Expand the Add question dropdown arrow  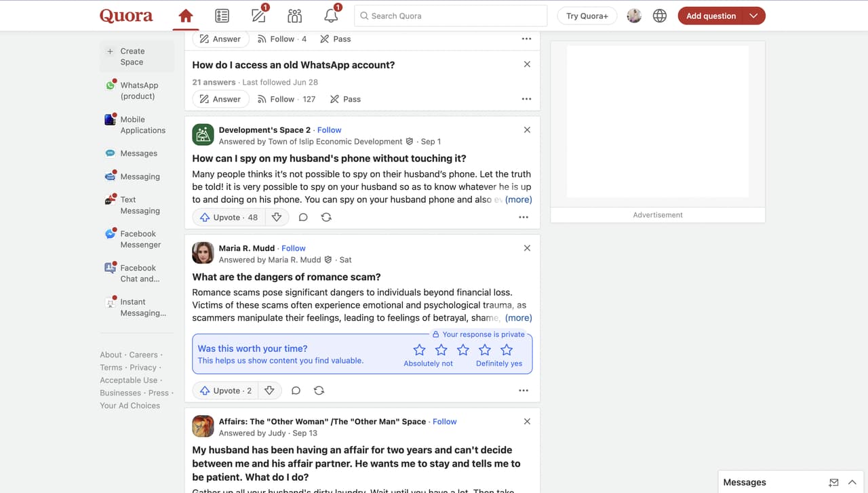coord(753,16)
